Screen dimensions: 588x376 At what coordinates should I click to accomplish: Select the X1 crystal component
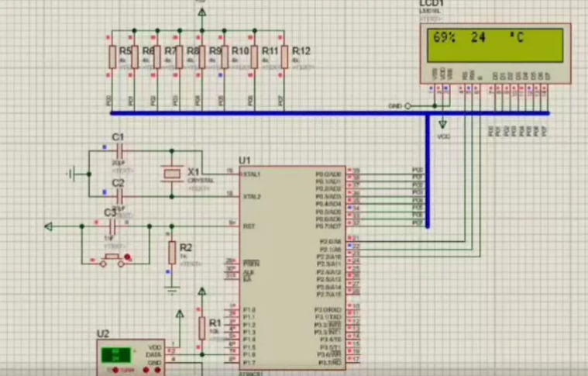[x=170, y=174]
